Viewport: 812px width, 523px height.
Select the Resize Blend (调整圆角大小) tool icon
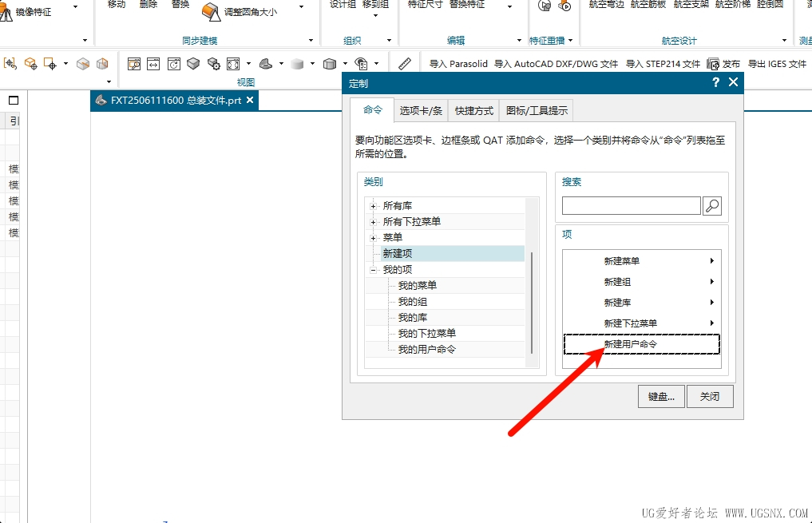pos(211,11)
